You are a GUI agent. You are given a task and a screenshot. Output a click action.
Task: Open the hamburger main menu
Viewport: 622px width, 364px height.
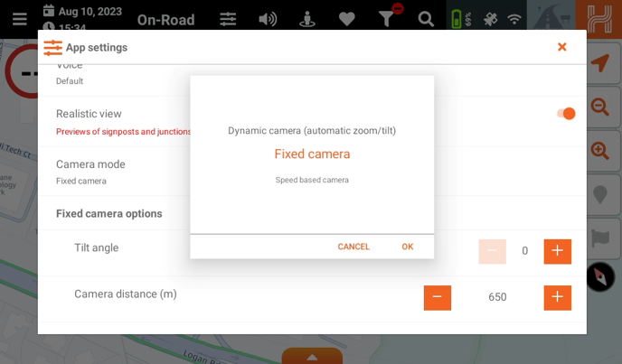tap(20, 19)
